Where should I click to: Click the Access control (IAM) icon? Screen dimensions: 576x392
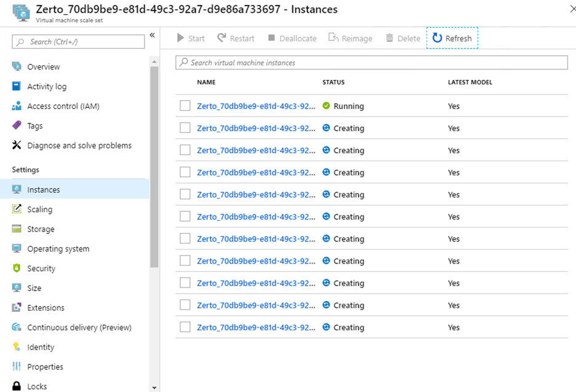[17, 106]
